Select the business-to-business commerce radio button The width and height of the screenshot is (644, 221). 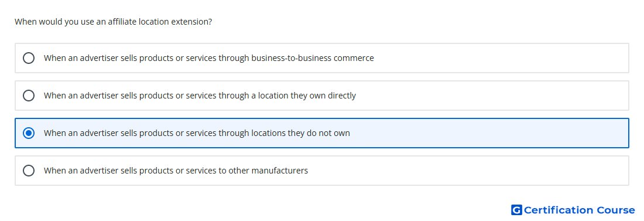tap(29, 58)
